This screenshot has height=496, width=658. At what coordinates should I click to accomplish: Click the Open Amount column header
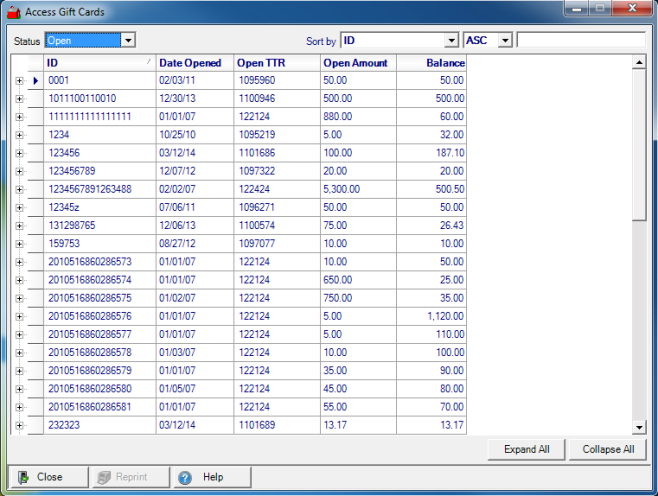click(x=357, y=63)
